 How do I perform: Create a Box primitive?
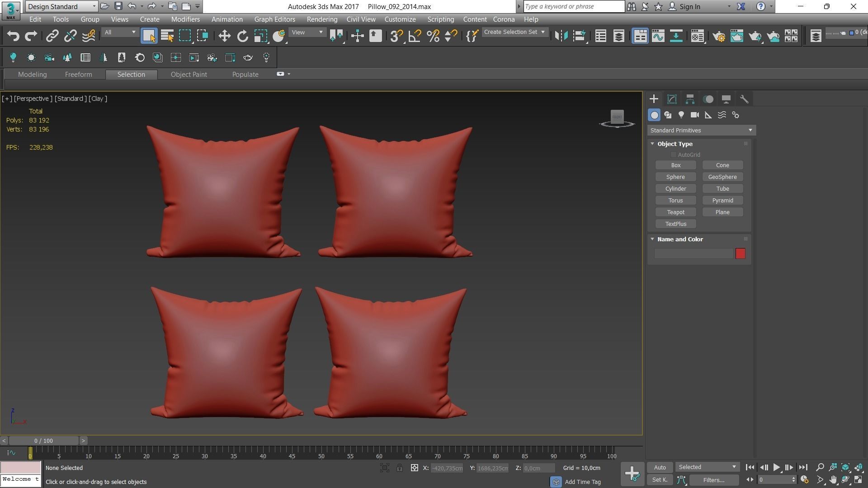(676, 165)
